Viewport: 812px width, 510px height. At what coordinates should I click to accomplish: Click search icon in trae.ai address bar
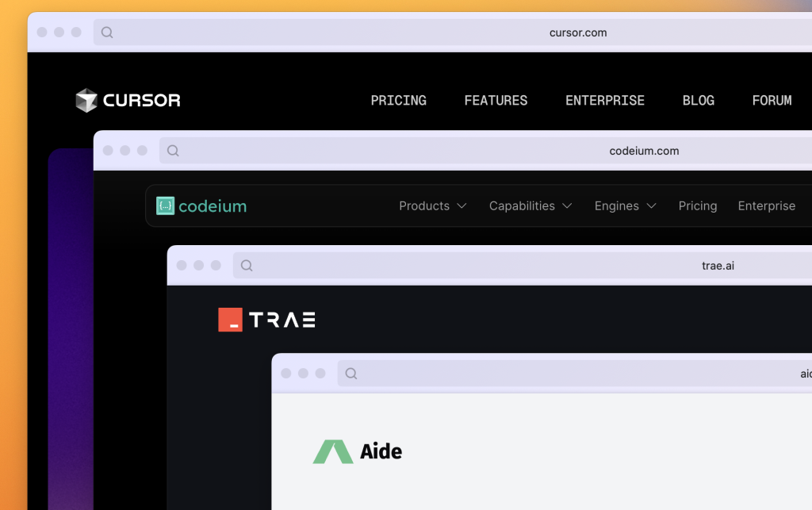pos(247,266)
